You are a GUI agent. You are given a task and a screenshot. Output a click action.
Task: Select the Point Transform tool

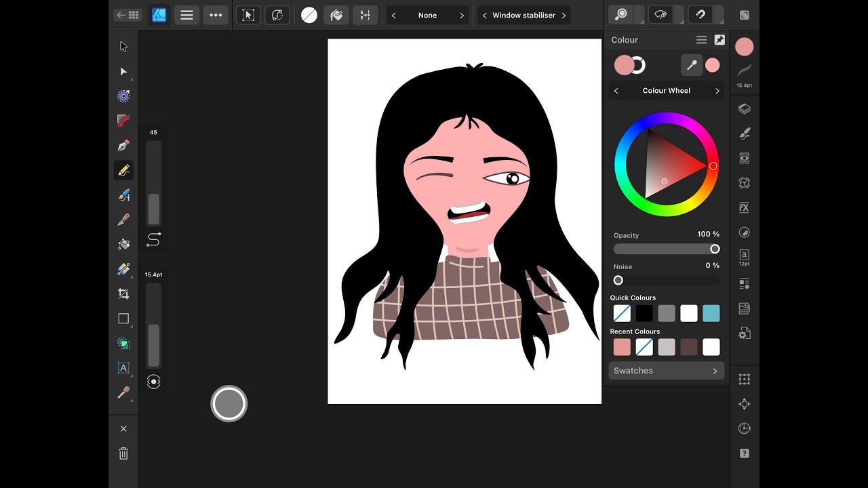click(123, 96)
